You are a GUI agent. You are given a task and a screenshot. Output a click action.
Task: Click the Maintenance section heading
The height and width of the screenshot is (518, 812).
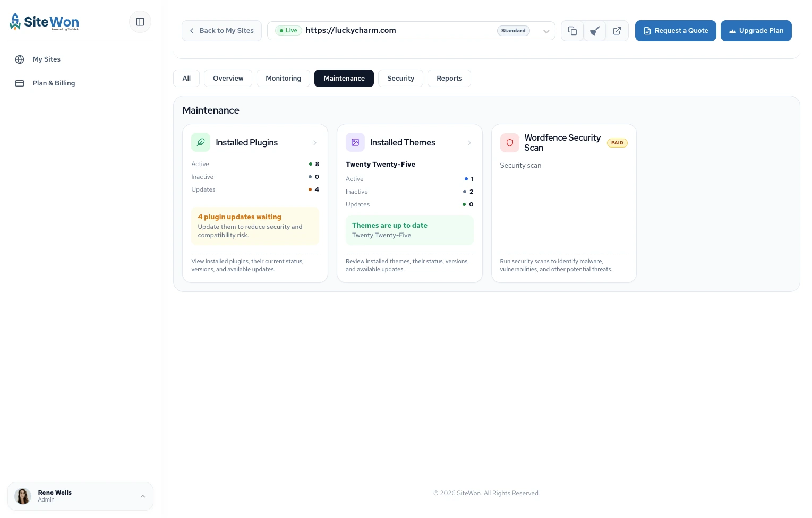[211, 110]
